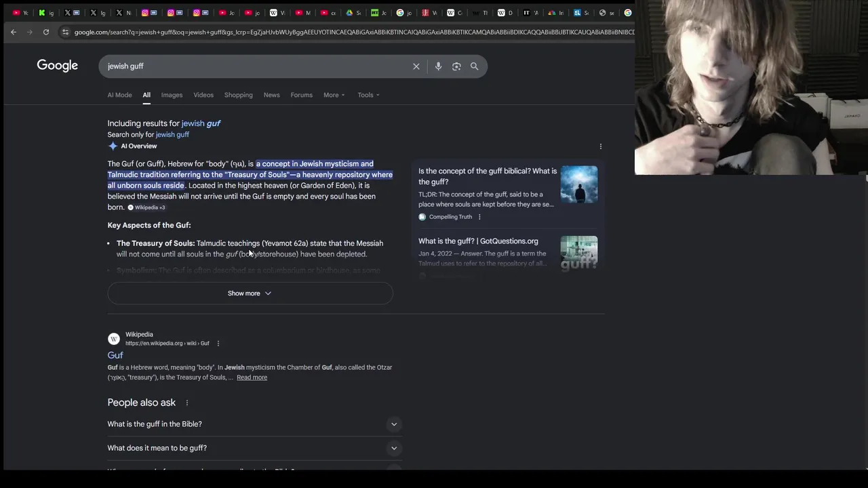Open People also ask info menu
868x488 pixels.
tap(187, 403)
